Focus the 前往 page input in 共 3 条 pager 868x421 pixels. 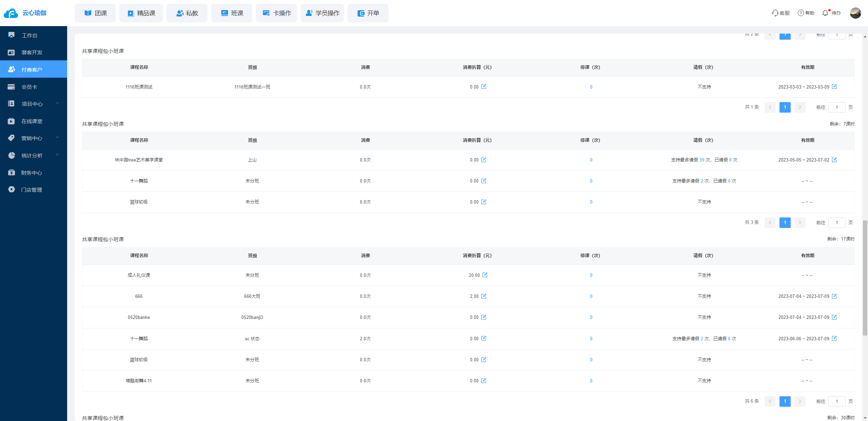coord(837,223)
